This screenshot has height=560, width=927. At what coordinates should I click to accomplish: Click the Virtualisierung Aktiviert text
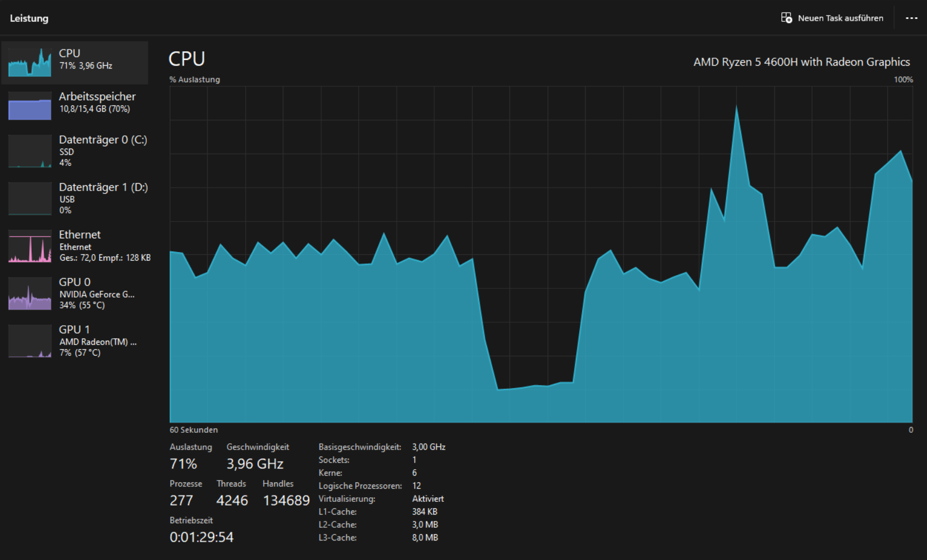pyautogui.click(x=428, y=498)
